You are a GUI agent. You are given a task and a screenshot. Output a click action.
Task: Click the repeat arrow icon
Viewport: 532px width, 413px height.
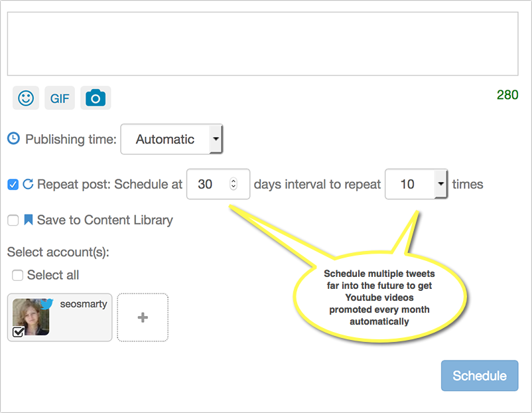tap(28, 185)
